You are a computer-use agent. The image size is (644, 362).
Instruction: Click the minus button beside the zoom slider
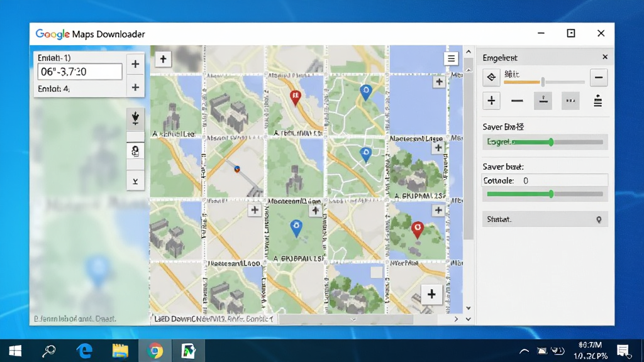[x=599, y=77]
